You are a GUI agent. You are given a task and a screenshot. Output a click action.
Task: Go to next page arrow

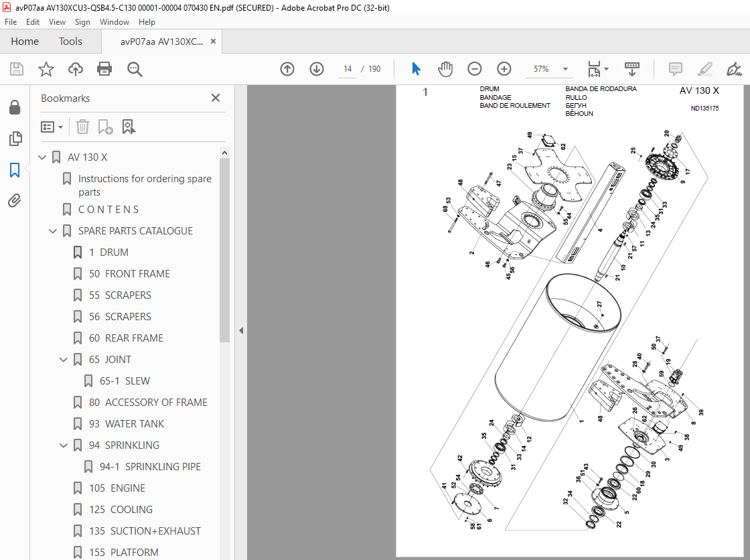pyautogui.click(x=317, y=69)
